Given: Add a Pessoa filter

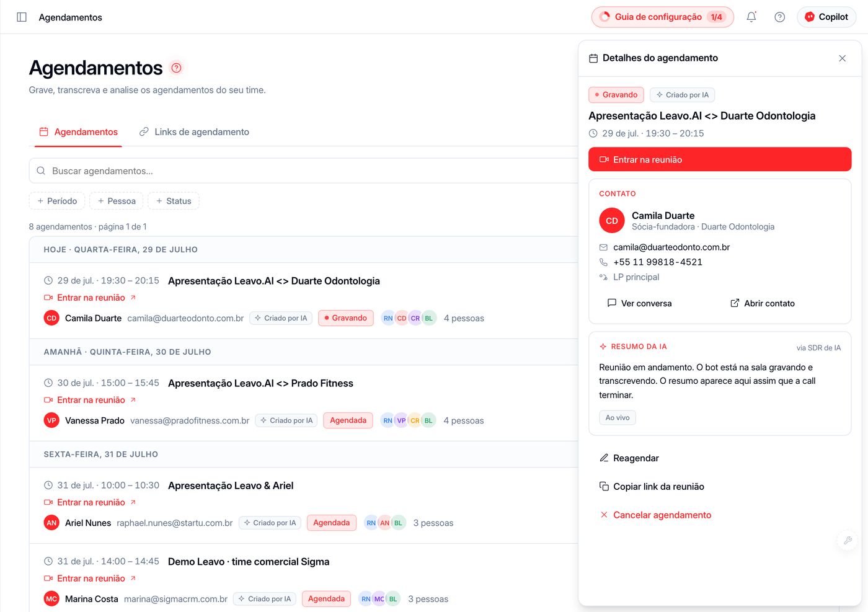Looking at the screenshot, I should tap(117, 201).
